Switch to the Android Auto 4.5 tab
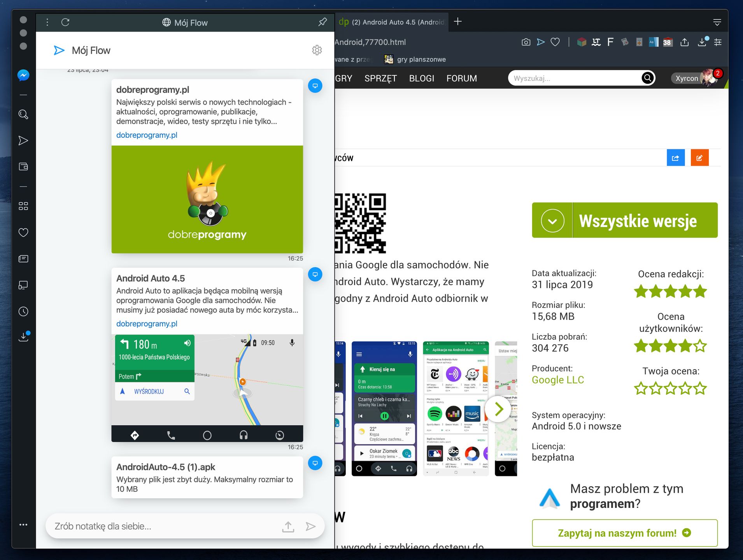Viewport: 743px width, 560px height. (x=391, y=22)
